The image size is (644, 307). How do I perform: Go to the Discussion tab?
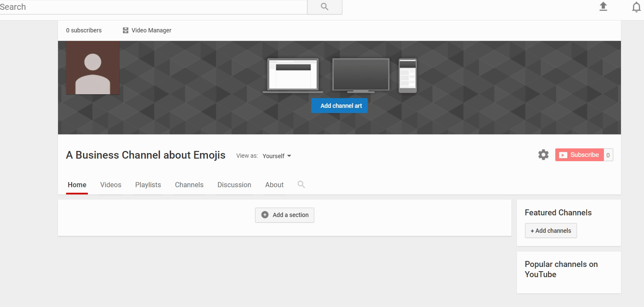coord(234,185)
